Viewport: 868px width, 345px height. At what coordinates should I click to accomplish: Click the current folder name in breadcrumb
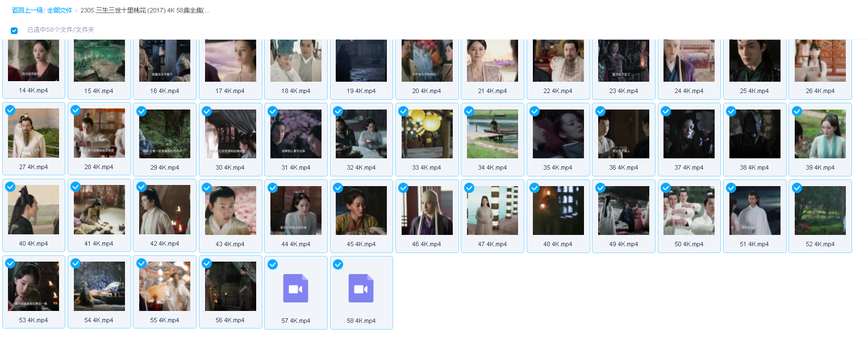(x=145, y=10)
